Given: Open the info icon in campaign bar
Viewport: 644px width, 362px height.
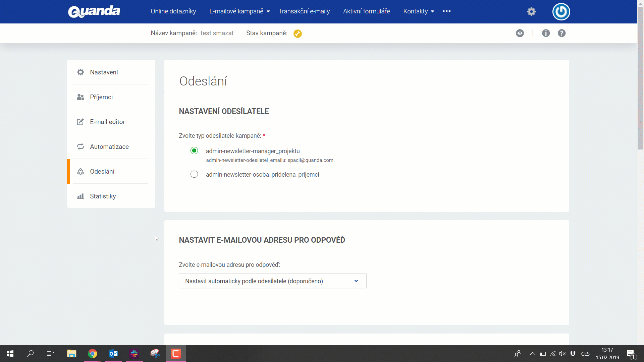Looking at the screenshot, I should point(546,33).
